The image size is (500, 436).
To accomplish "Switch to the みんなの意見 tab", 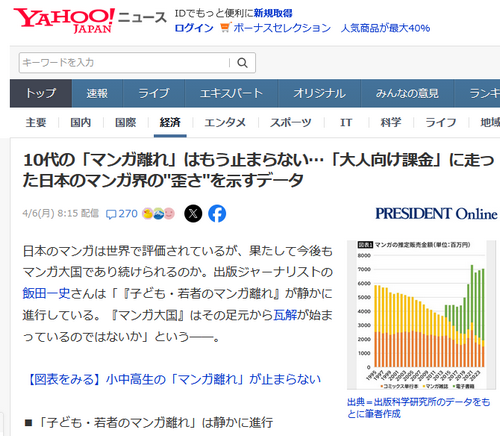I will coord(407,93).
